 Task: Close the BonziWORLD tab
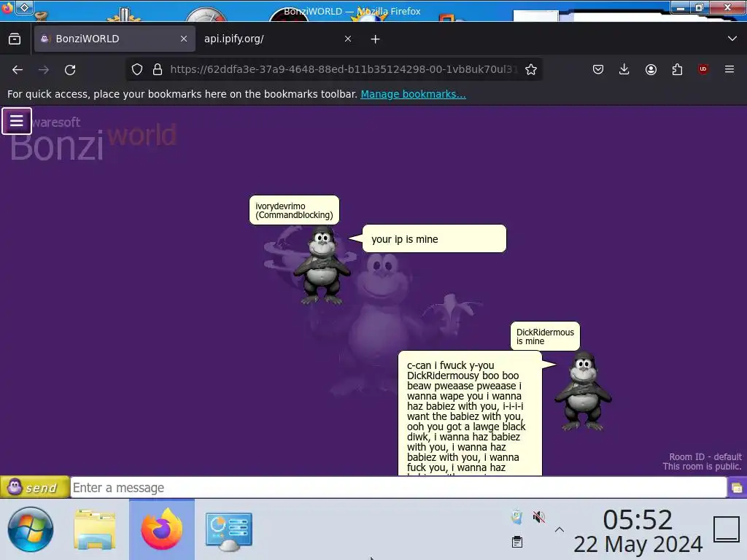184,39
